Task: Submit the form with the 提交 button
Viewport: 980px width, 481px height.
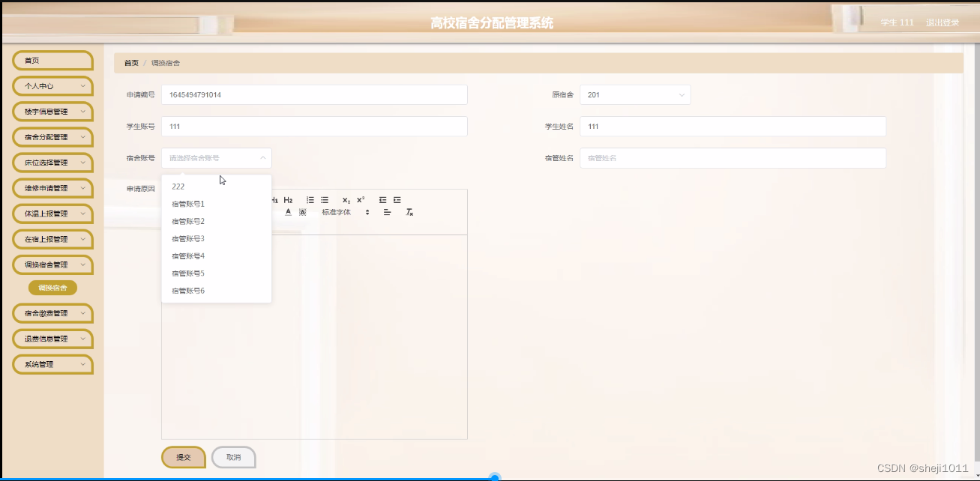Action: tap(183, 456)
